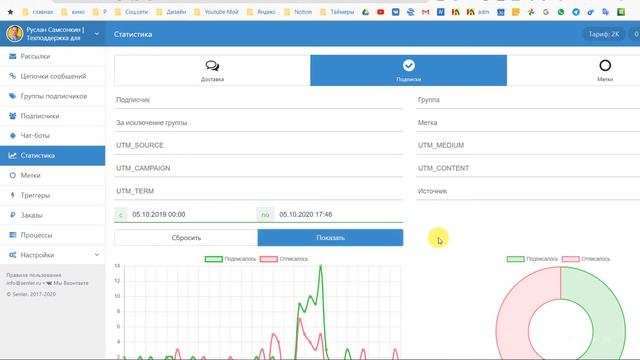
Task: Open the adm bookmark
Action: 478,12
